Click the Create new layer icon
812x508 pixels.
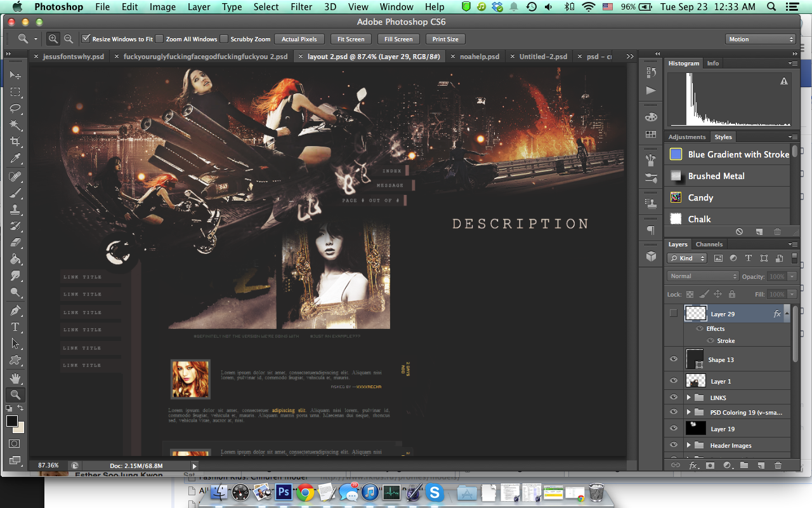click(x=761, y=465)
